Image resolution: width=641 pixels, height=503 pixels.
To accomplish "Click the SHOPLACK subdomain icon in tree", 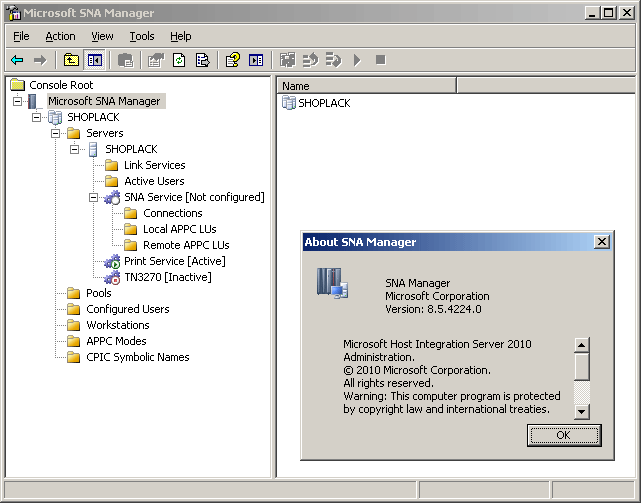I will (x=55, y=117).
